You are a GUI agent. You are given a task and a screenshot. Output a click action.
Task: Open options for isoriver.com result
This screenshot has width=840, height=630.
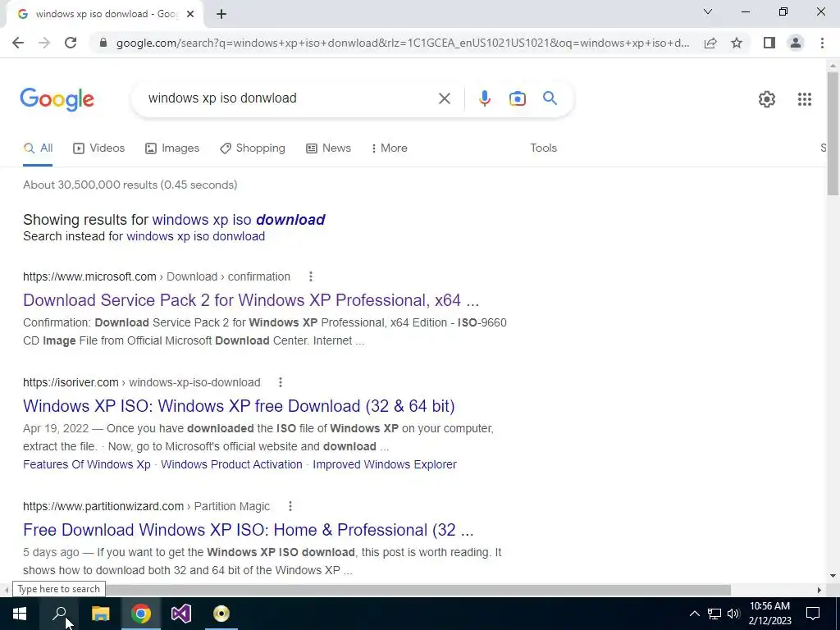[x=281, y=382]
